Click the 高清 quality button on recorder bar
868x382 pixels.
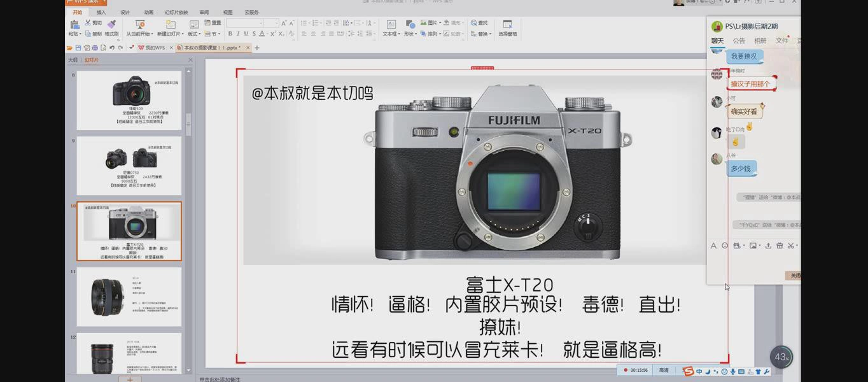coord(664,370)
